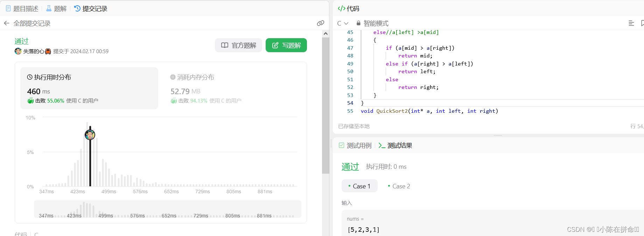Select Case 1 result
This screenshot has width=644, height=236.
[359, 186]
